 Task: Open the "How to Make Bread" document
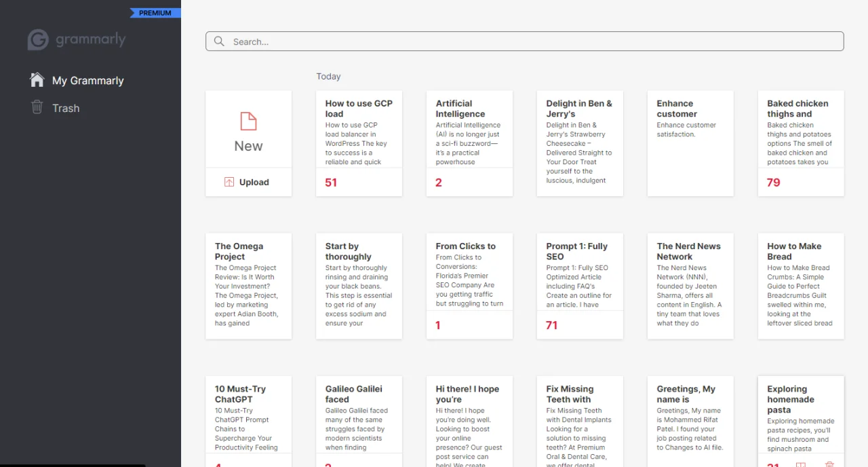802,286
